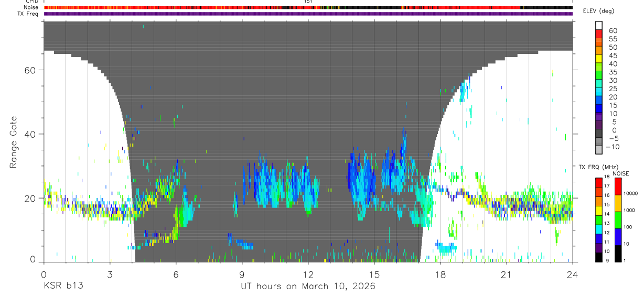Select the cyan segment of the TX FRQ color bar
Viewport: 644px width, 297px height.
[598, 229]
